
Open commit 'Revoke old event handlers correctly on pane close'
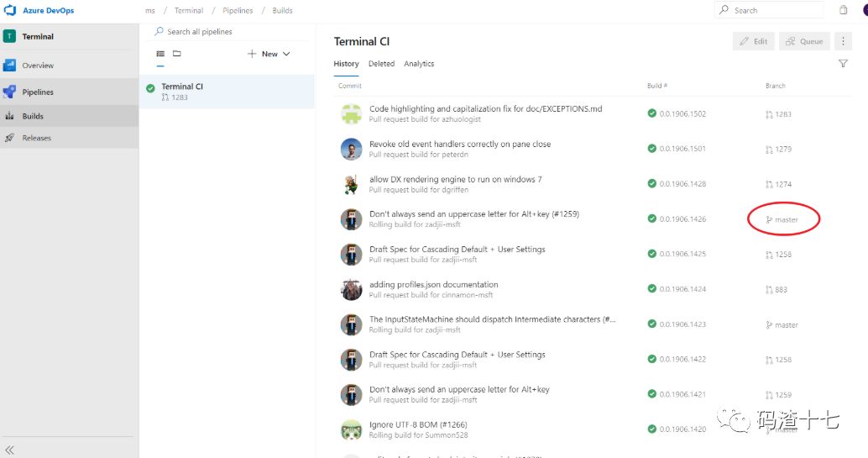[460, 144]
